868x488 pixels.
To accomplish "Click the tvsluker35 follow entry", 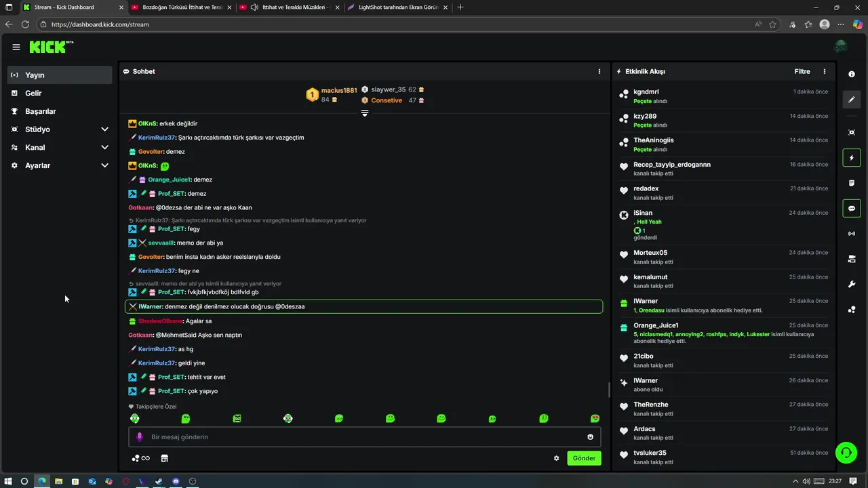I will tap(725, 457).
